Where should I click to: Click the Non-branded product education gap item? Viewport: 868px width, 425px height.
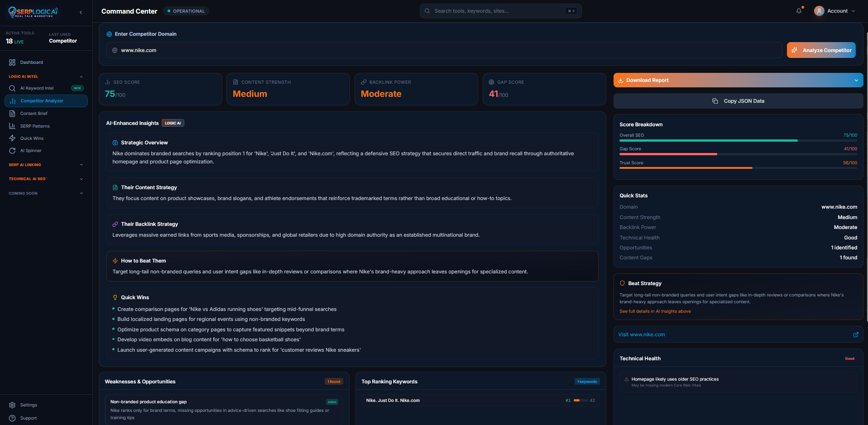tap(224, 410)
